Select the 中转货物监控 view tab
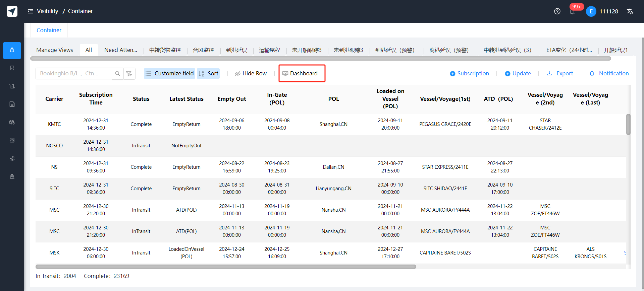 [x=165, y=50]
